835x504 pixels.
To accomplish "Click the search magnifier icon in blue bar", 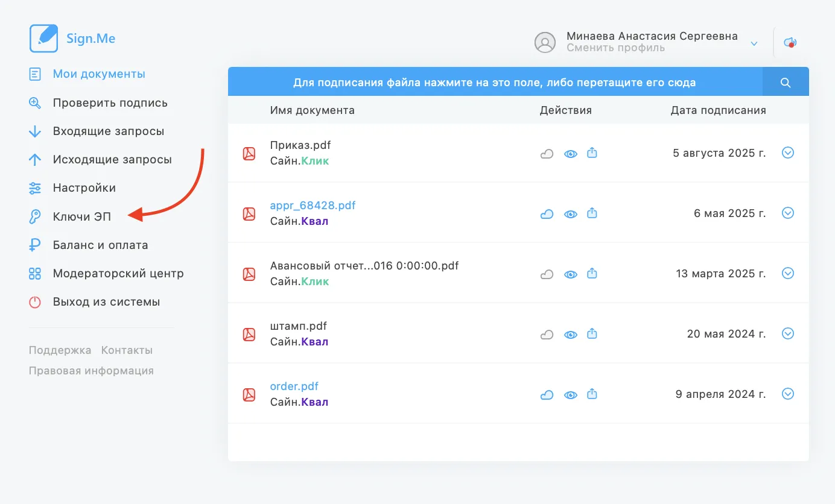I will tap(785, 83).
